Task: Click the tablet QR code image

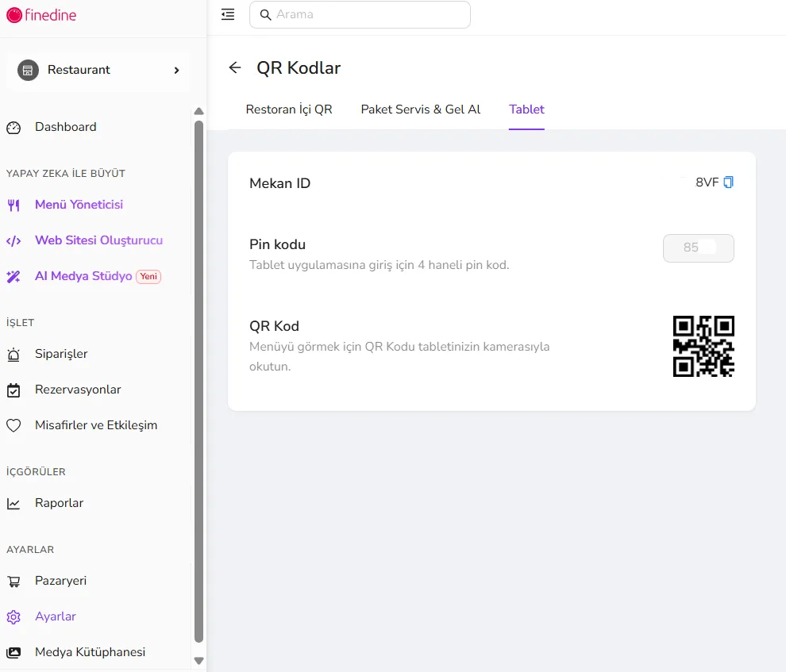Action: point(703,346)
